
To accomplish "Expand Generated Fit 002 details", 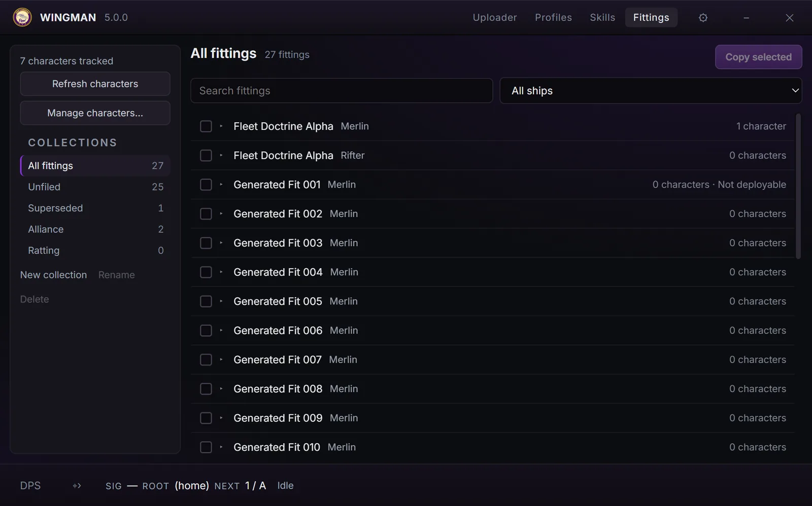I will 221,214.
